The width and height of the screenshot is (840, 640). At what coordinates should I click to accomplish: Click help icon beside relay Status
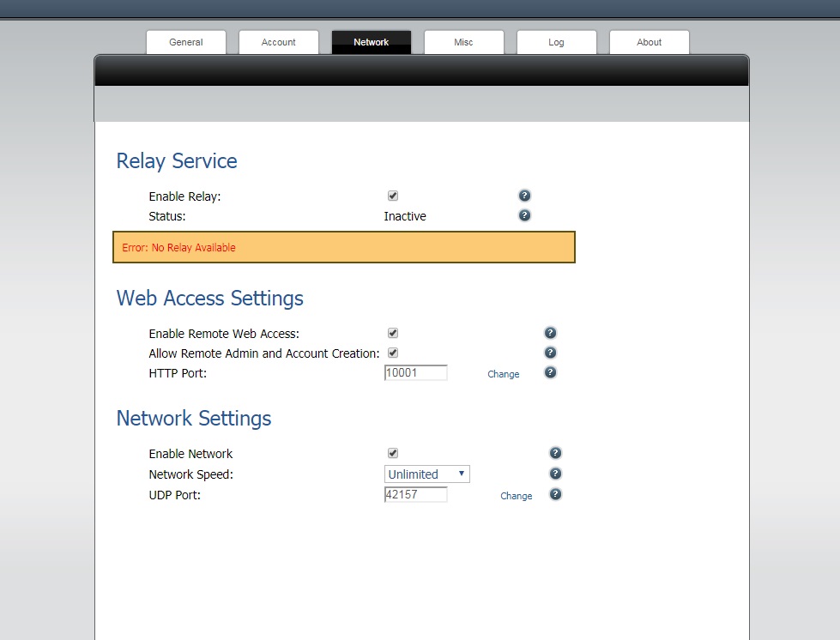(x=525, y=215)
